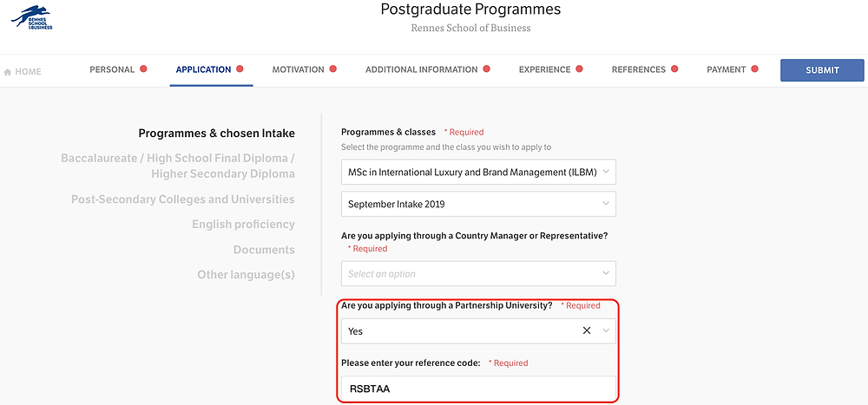The width and height of the screenshot is (868, 405).
Task: Click the Rennes School of Business logo
Action: pos(32,18)
